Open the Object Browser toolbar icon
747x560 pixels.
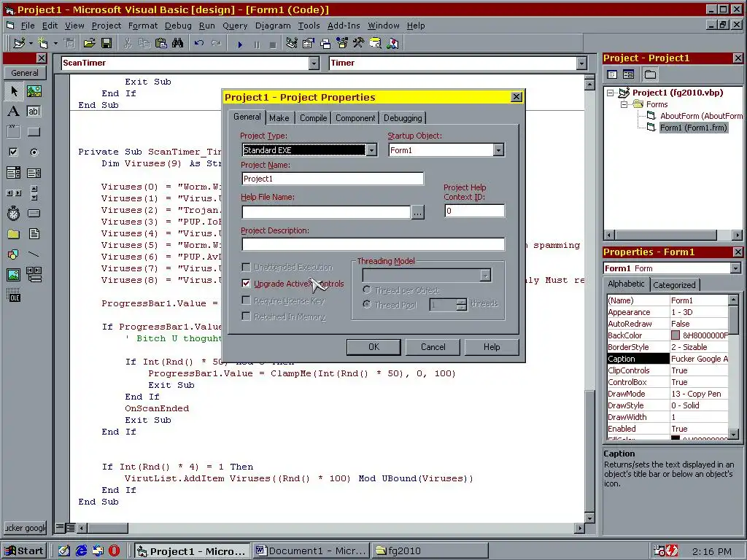coord(343,43)
